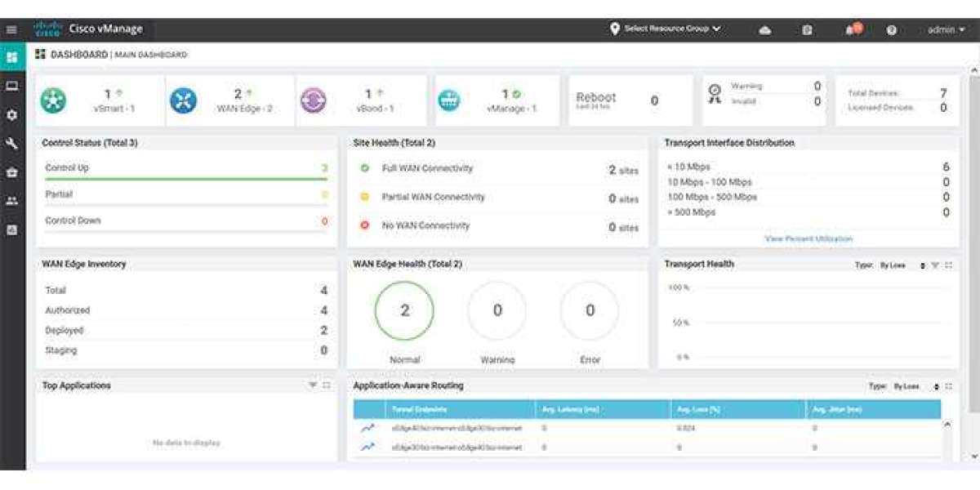Image resolution: width=980 pixels, height=490 pixels.
Task: Click the routing table scroll up arrow
Action: pos(947,425)
